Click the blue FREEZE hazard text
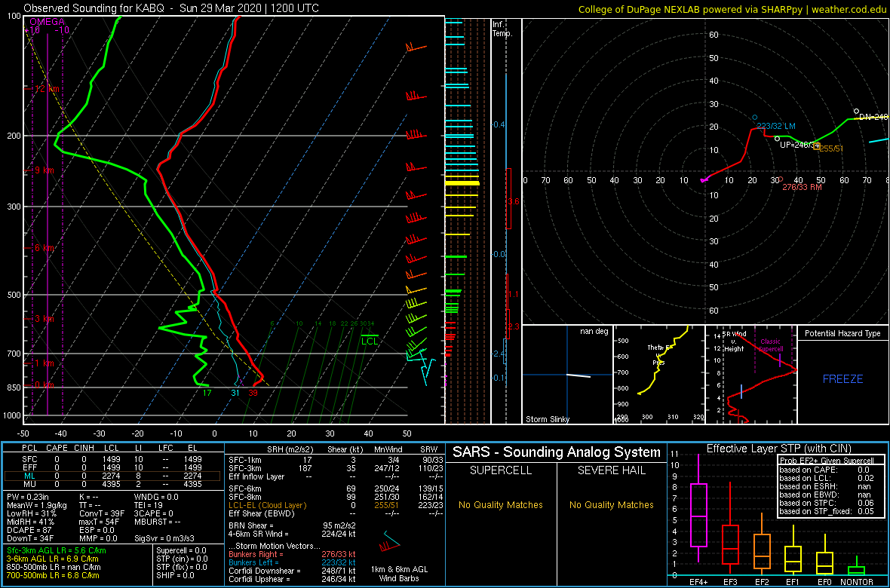The image size is (890, 588). (842, 378)
